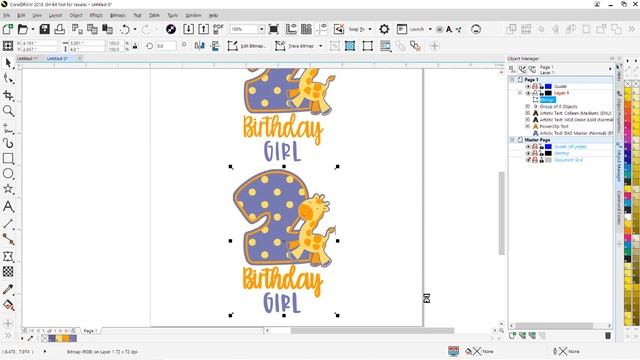Toggle visibility of Document Grid layer

(x=528, y=160)
